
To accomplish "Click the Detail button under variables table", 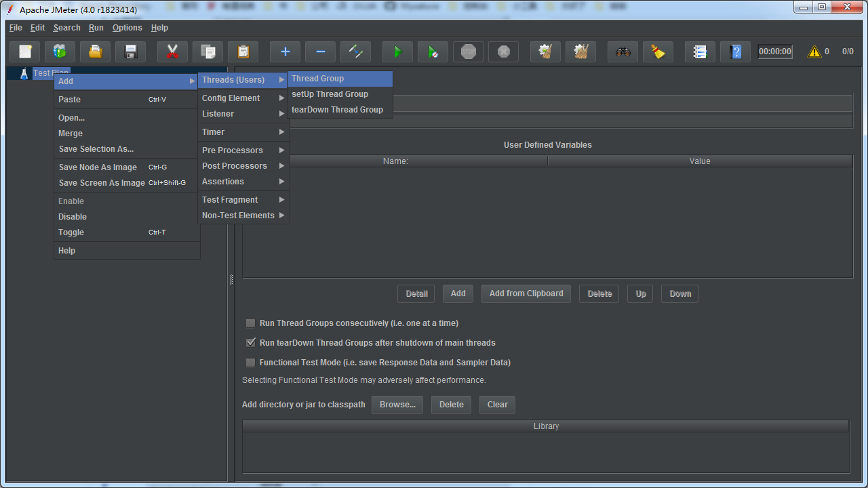I will coord(416,293).
